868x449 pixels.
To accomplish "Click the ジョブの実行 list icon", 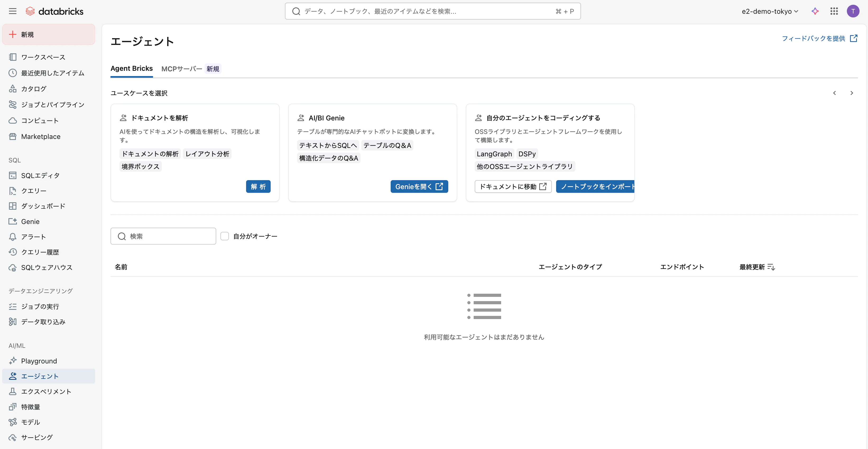I will click(x=12, y=306).
